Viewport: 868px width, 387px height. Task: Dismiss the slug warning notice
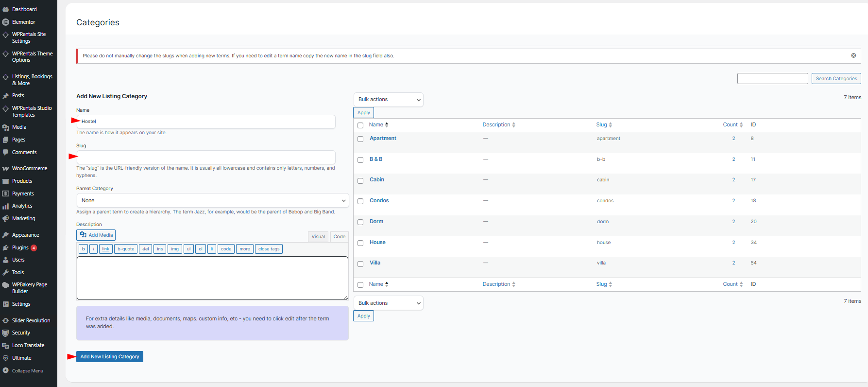click(853, 55)
